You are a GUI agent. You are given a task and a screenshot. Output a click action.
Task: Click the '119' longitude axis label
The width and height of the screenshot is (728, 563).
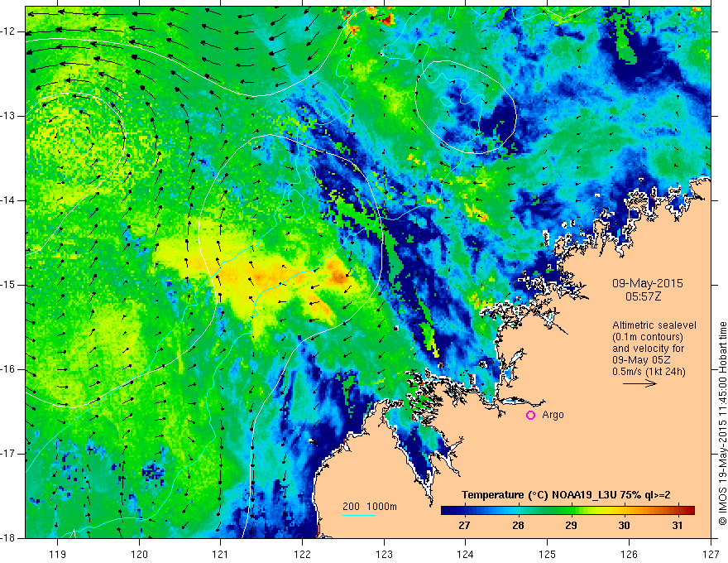pyautogui.click(x=58, y=554)
